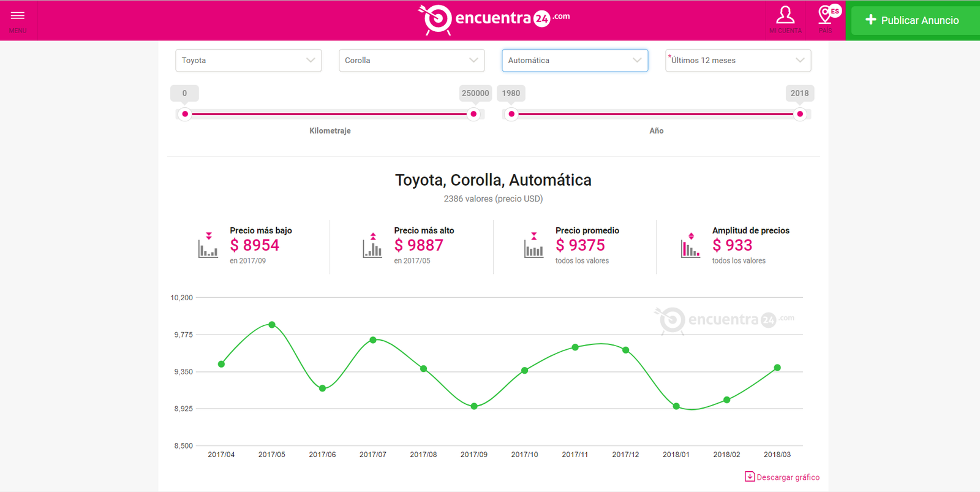Click the 2018/03 data point
The height and width of the screenshot is (492, 980).
tap(777, 368)
